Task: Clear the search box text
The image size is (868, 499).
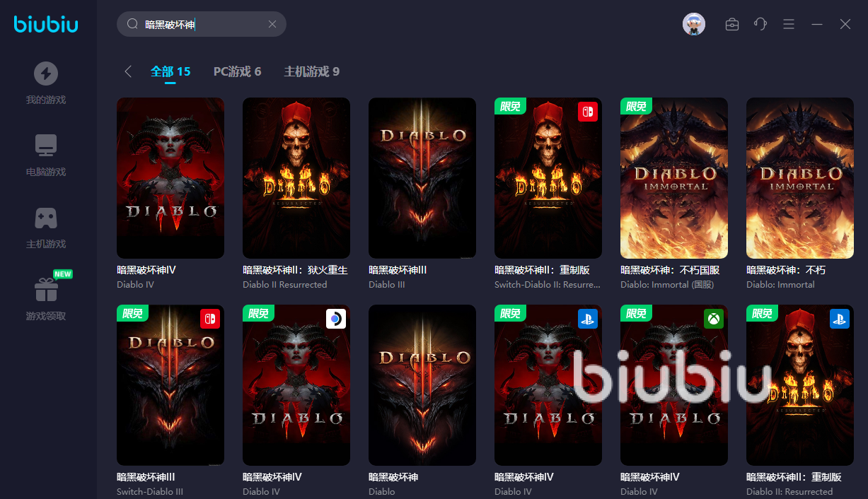Action: pos(272,24)
